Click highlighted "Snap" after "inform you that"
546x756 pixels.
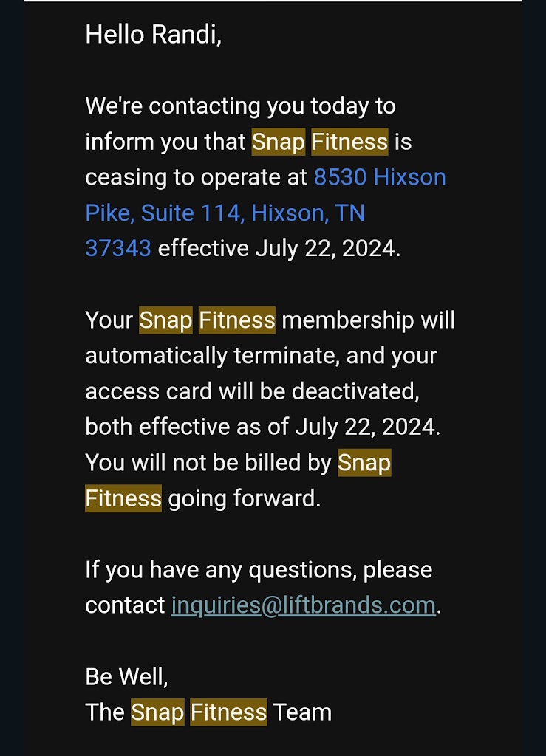click(279, 142)
